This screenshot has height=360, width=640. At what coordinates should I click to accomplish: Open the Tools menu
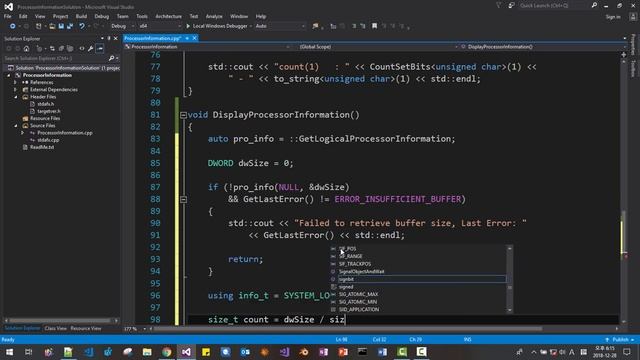(142, 16)
